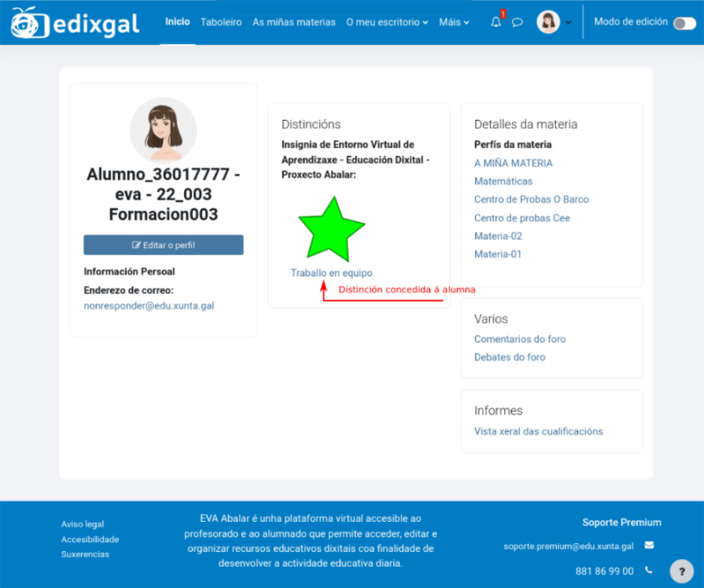Open the email support envelope icon
The image size is (704, 588).
(649, 545)
